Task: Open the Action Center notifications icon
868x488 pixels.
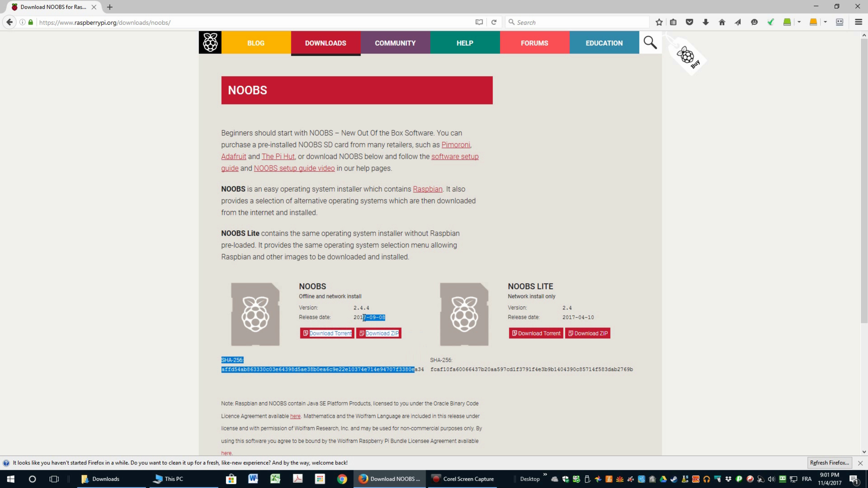Action: (x=854, y=479)
